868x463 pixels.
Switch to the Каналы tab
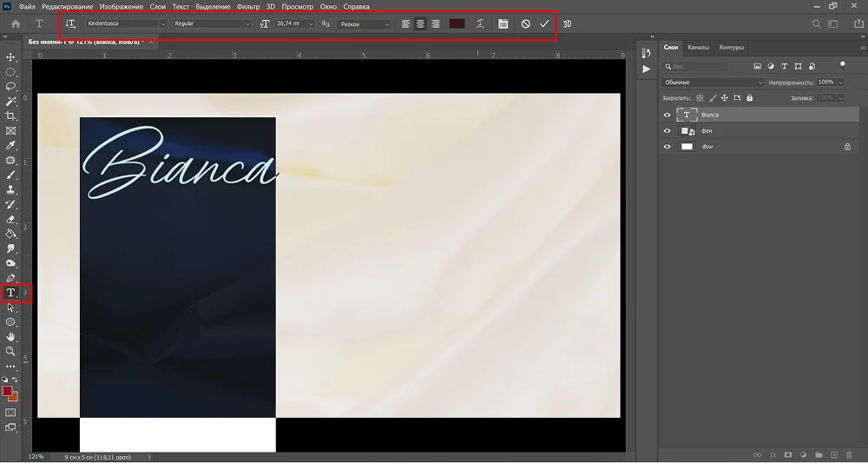[698, 48]
